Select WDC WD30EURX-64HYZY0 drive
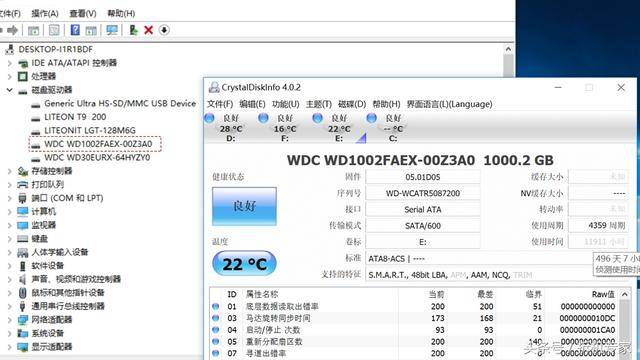Image resolution: width=640 pixels, height=360 pixels. pyautogui.click(x=97, y=158)
